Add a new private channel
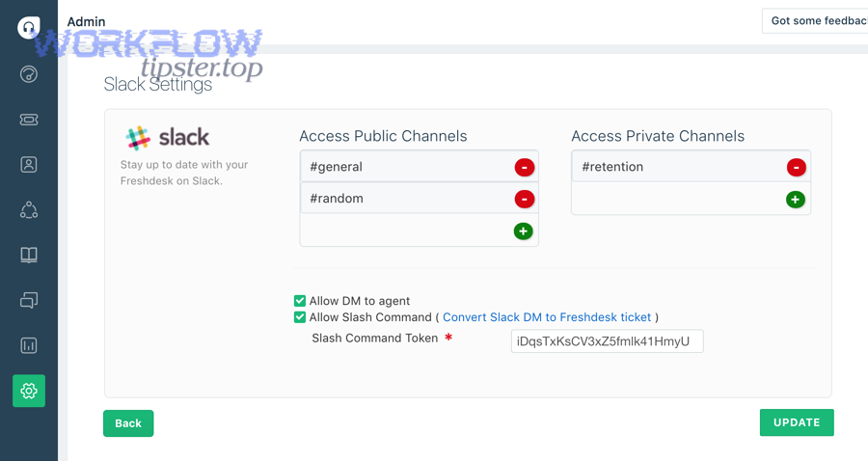Image resolution: width=868 pixels, height=461 pixels. click(796, 200)
